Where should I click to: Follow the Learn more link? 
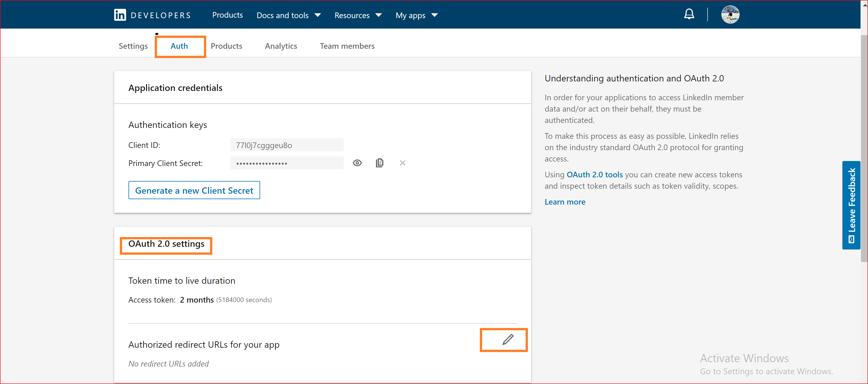coord(565,202)
